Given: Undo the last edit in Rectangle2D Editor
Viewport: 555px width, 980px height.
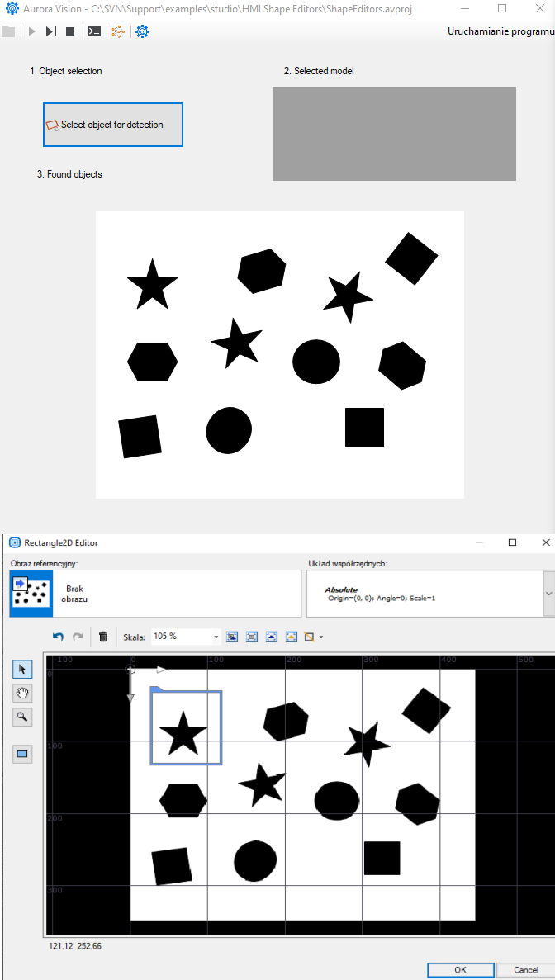Looking at the screenshot, I should [58, 637].
